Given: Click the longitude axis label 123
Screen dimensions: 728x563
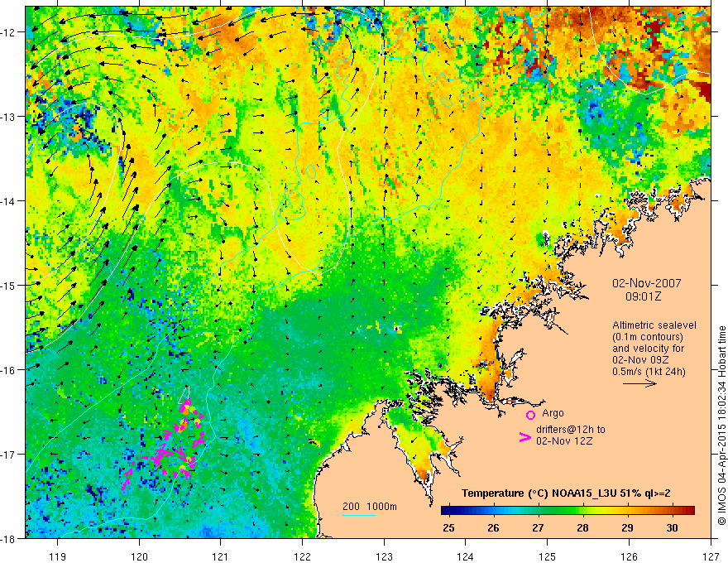Looking at the screenshot, I should 384,556.
